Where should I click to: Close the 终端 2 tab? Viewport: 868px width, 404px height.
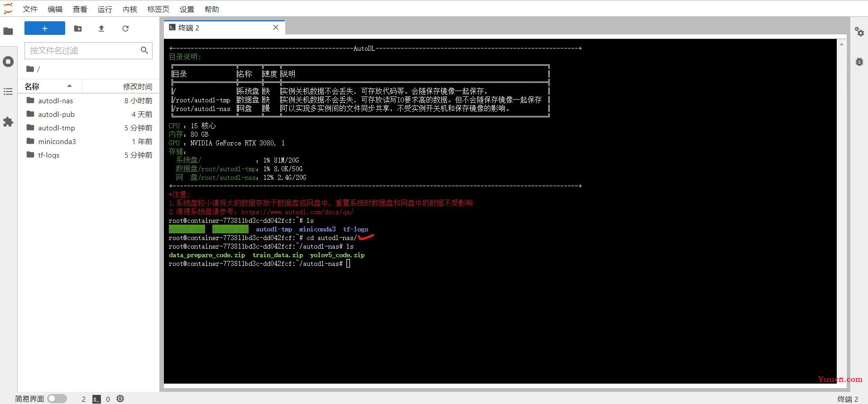276,28
